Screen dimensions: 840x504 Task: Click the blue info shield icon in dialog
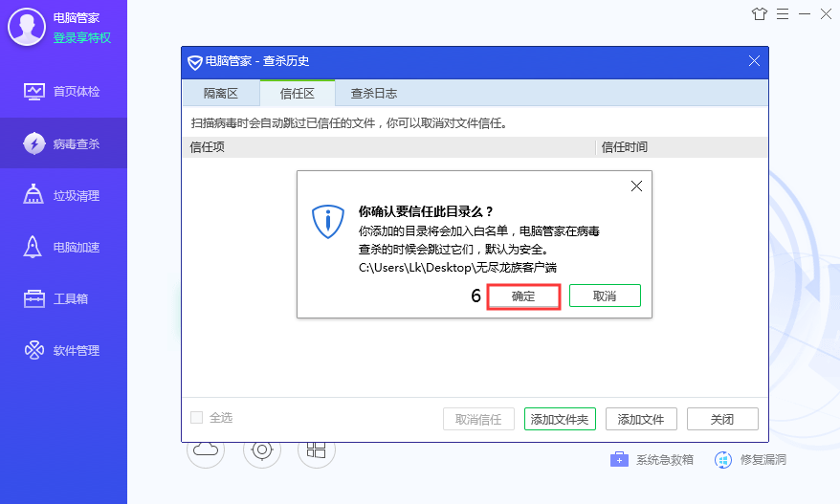click(328, 222)
